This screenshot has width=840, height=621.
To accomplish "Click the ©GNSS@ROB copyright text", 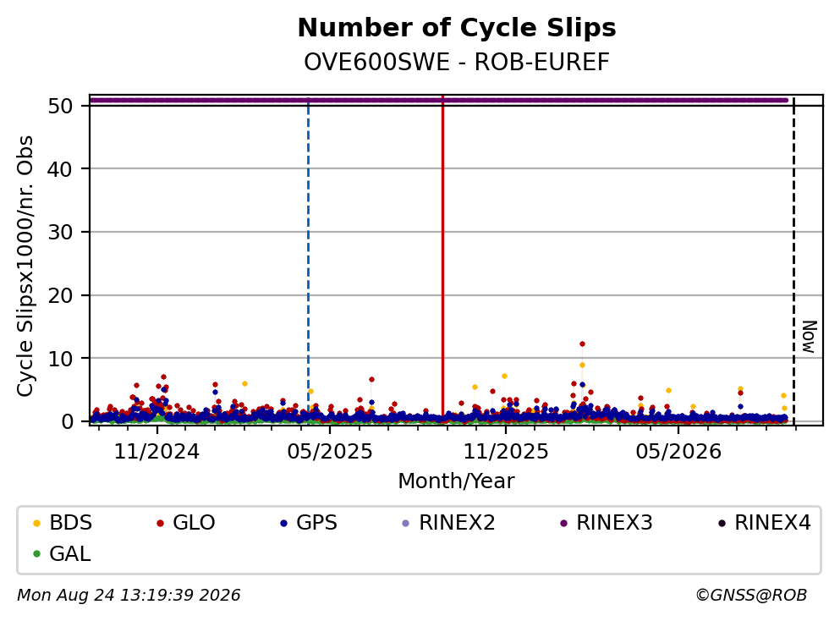I will 751,596.
